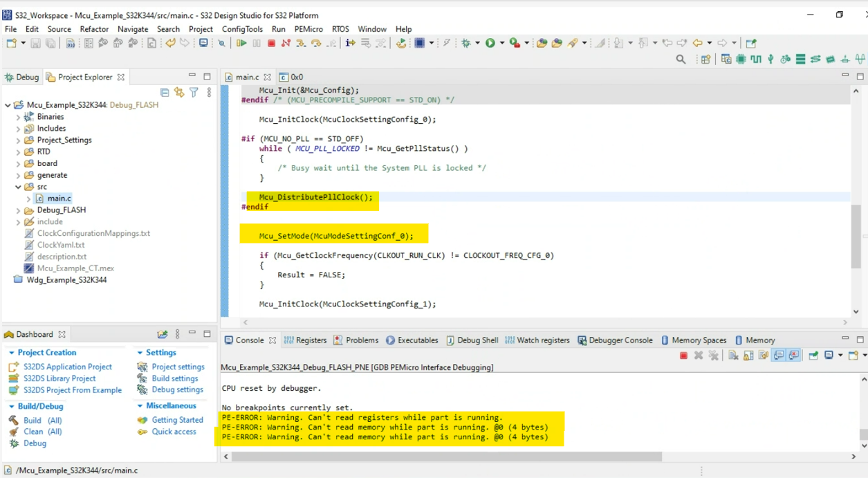868x478 pixels.
Task: Launch the S32DS Application Project wizard
Action: click(x=66, y=367)
